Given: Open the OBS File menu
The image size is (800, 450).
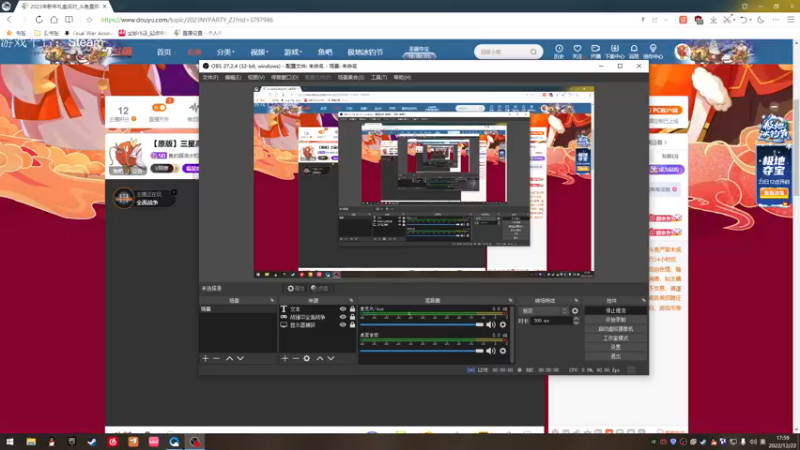Looking at the screenshot, I should tap(210, 78).
